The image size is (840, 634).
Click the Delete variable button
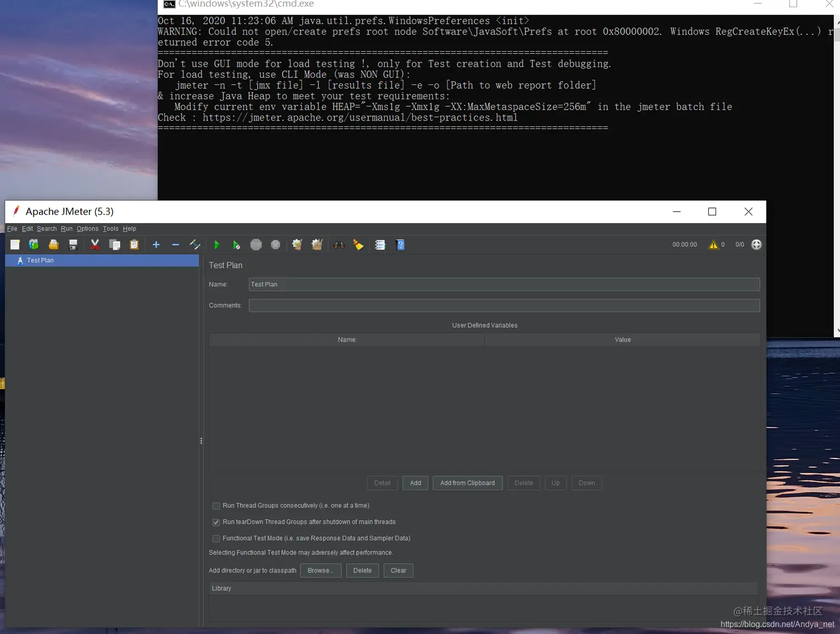pyautogui.click(x=524, y=483)
